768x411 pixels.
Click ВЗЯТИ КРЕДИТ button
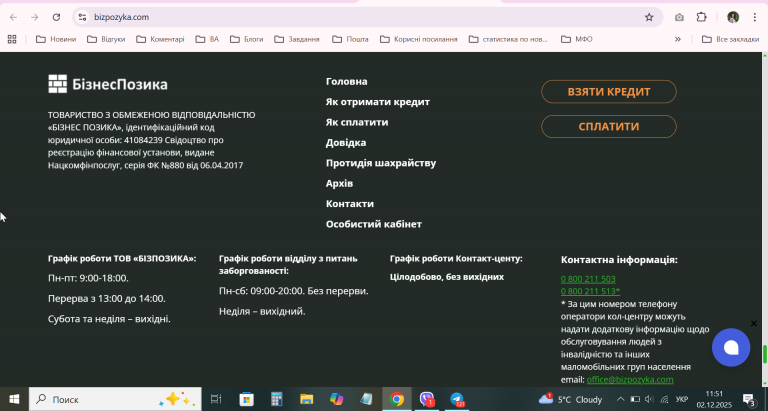point(609,92)
